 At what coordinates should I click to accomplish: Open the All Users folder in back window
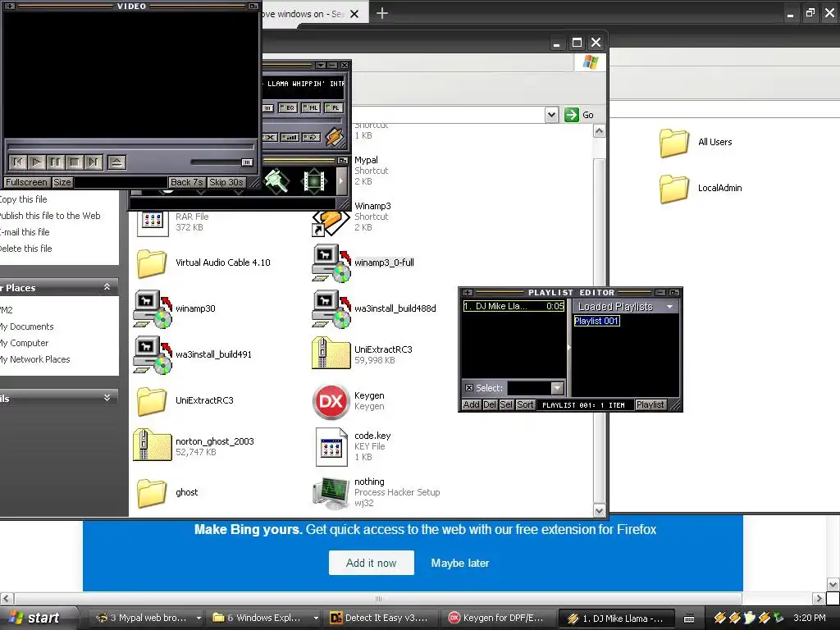coord(674,143)
